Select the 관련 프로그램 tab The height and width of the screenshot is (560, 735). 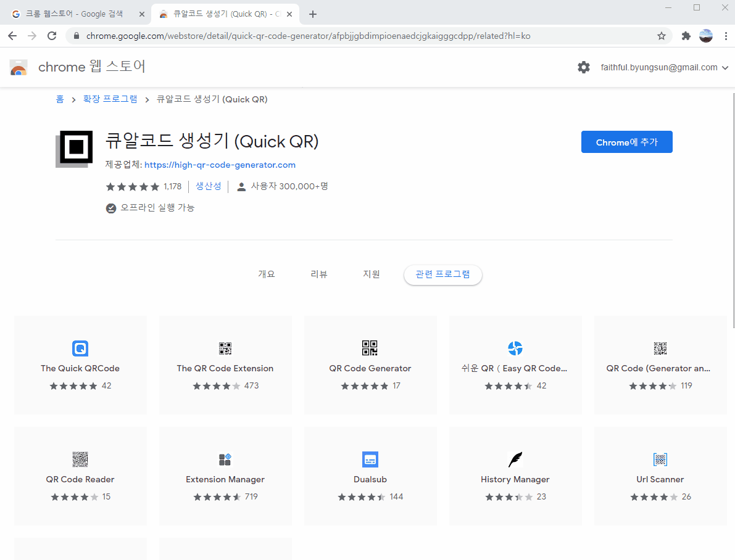coord(442,274)
